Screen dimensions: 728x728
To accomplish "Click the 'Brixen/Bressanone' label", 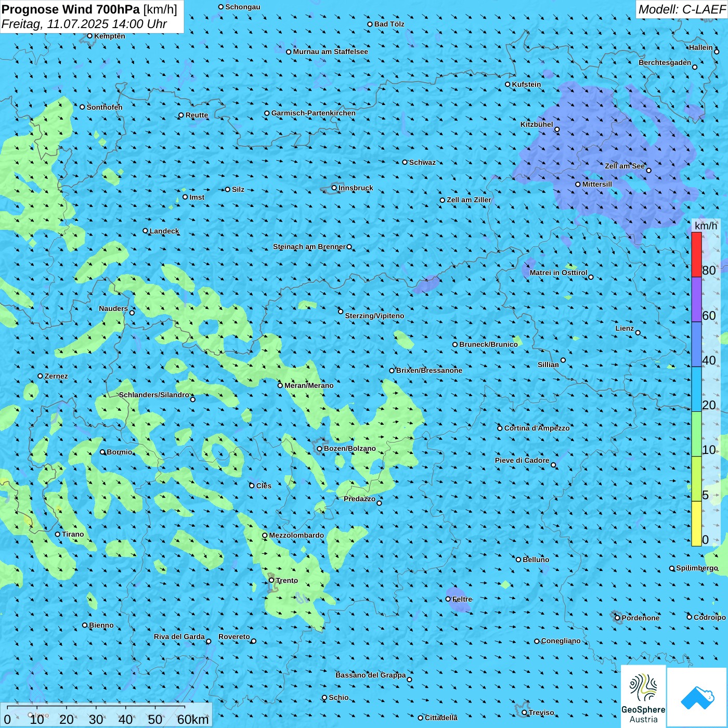I will click(429, 370).
